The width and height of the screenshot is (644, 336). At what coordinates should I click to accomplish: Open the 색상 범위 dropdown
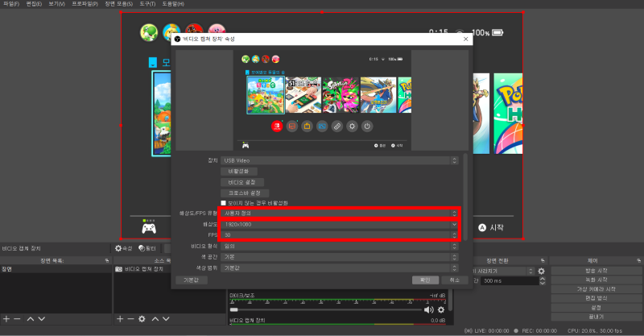[x=339, y=268]
